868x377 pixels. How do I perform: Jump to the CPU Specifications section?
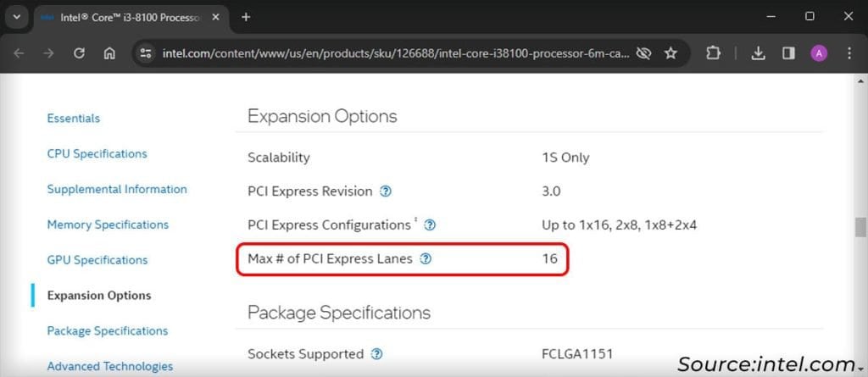point(97,154)
